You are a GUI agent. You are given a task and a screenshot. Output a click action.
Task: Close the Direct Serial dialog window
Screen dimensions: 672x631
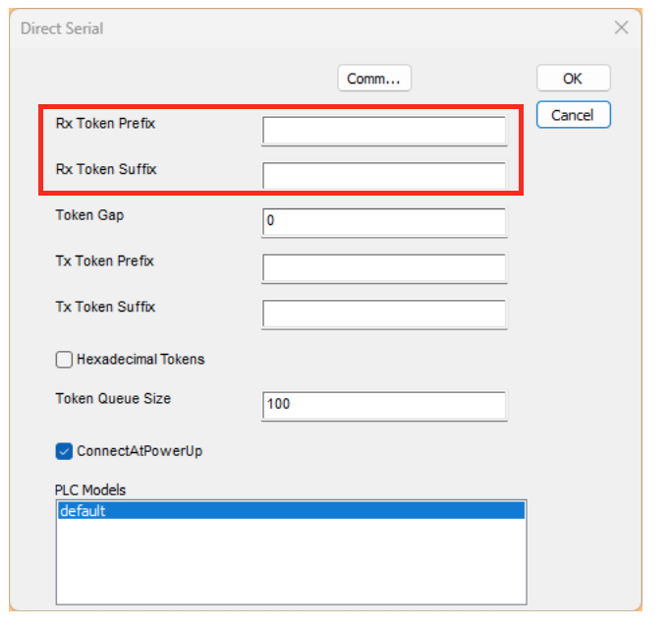(x=621, y=29)
